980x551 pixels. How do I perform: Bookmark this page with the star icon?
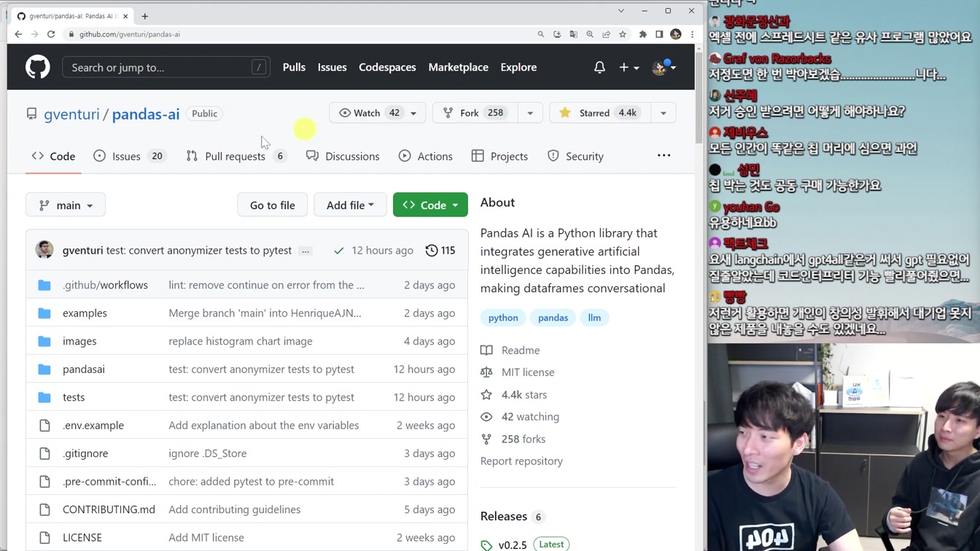tap(623, 34)
